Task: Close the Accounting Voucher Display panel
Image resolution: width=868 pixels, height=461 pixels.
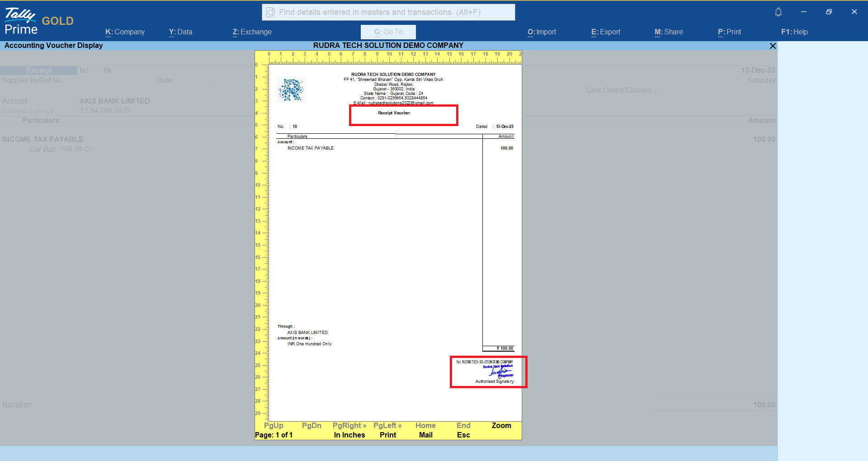Action: (773, 46)
